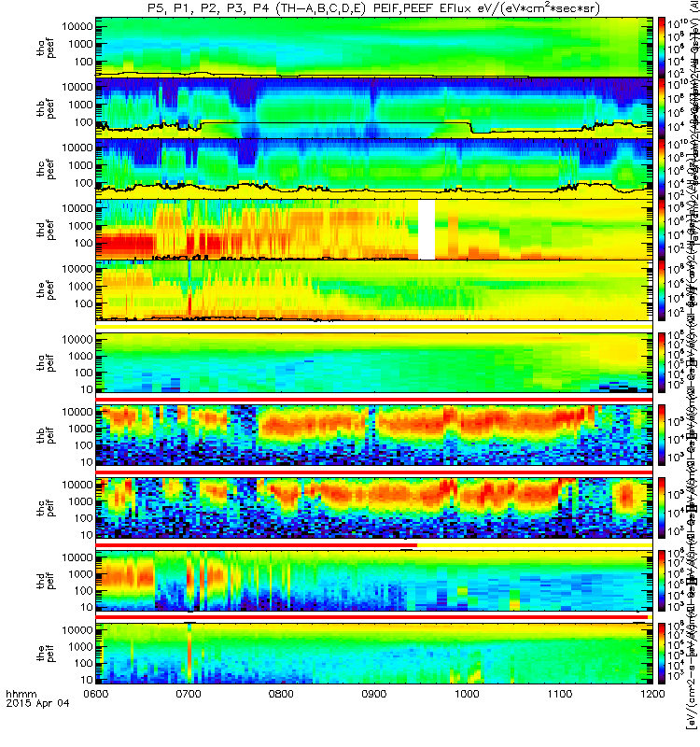Click the color bar beside tha peef panel
Viewport: 700px width, 747px height.
[662, 48]
